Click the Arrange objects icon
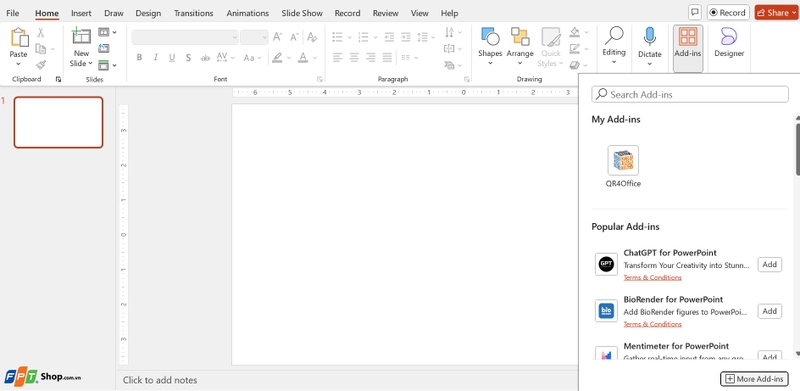The image size is (800, 391). tap(520, 37)
